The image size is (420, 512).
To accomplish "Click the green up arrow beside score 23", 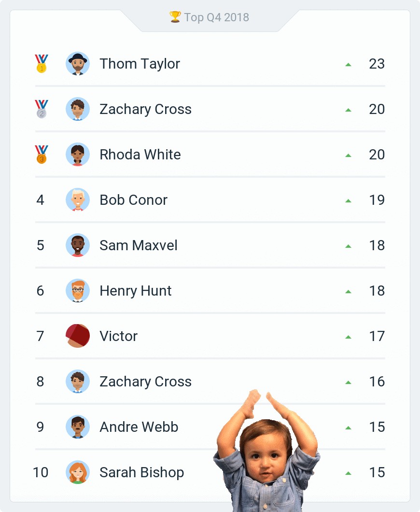I will pos(348,64).
